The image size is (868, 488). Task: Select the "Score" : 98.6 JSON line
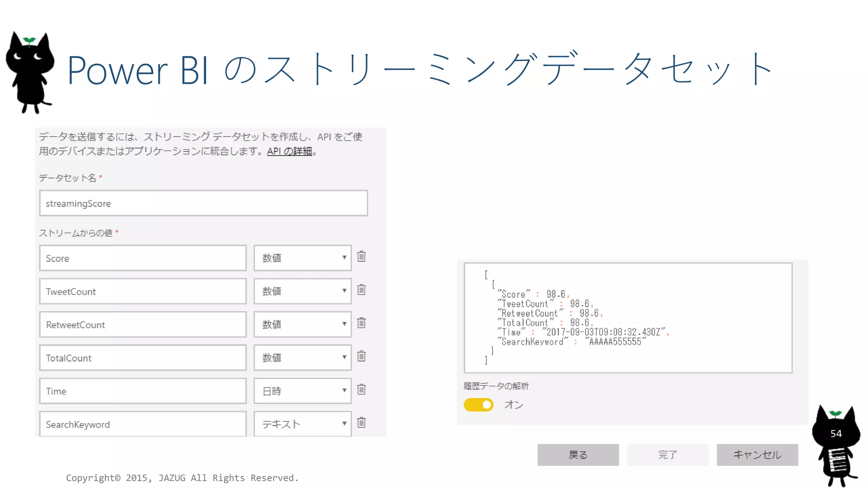click(x=534, y=294)
